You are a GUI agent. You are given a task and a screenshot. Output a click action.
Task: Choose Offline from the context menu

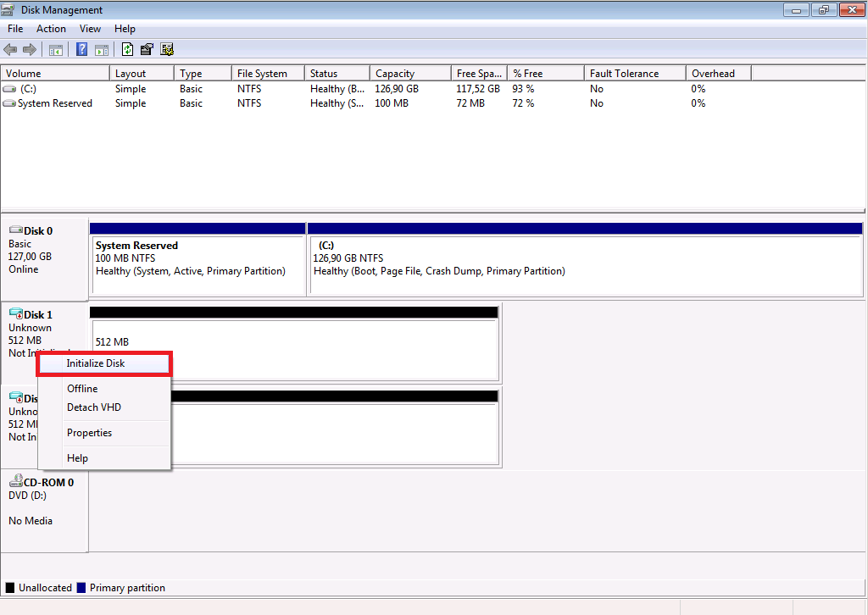[82, 389]
